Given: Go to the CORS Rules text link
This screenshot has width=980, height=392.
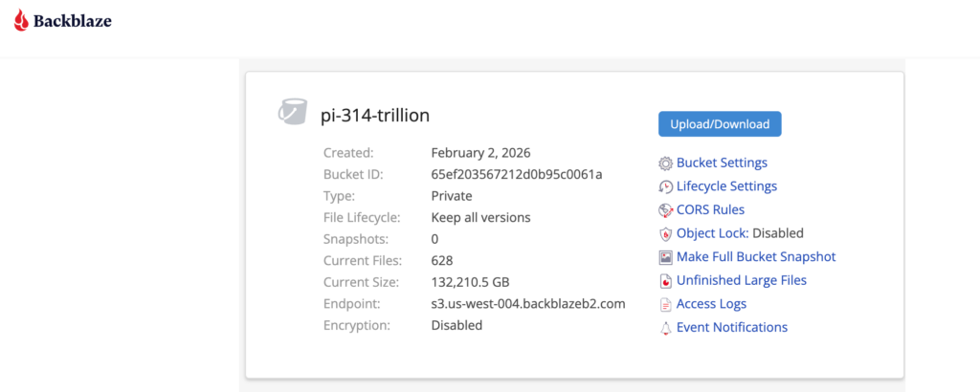Looking at the screenshot, I should pyautogui.click(x=710, y=210).
